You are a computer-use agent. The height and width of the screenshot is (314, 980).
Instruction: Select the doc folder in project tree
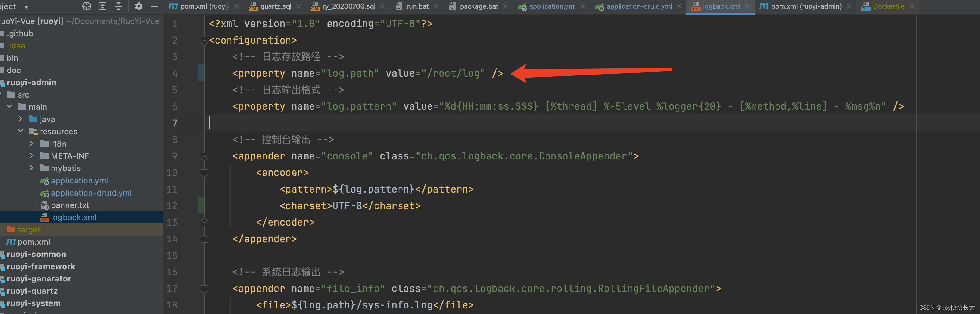(14, 70)
